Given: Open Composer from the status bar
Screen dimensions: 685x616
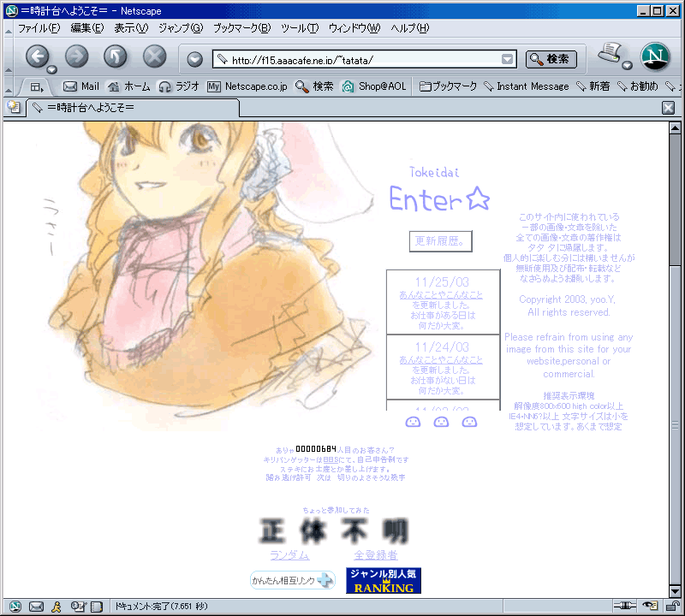Looking at the screenshot, I should point(79,606).
